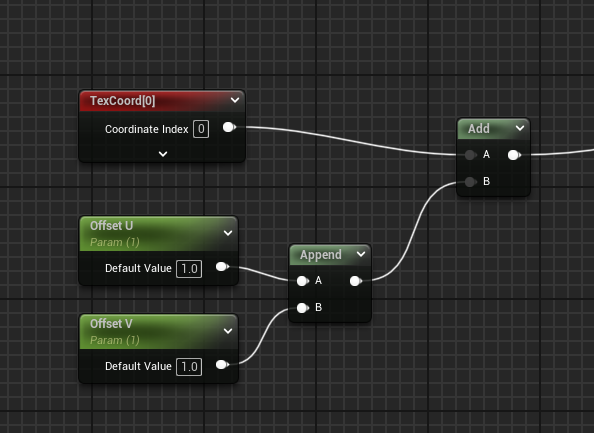
Task: Click Offset V's Default Value label
Action: point(138,366)
